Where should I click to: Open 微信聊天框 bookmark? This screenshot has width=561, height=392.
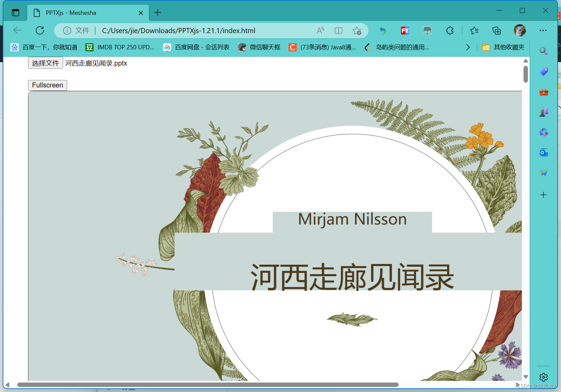click(x=259, y=47)
